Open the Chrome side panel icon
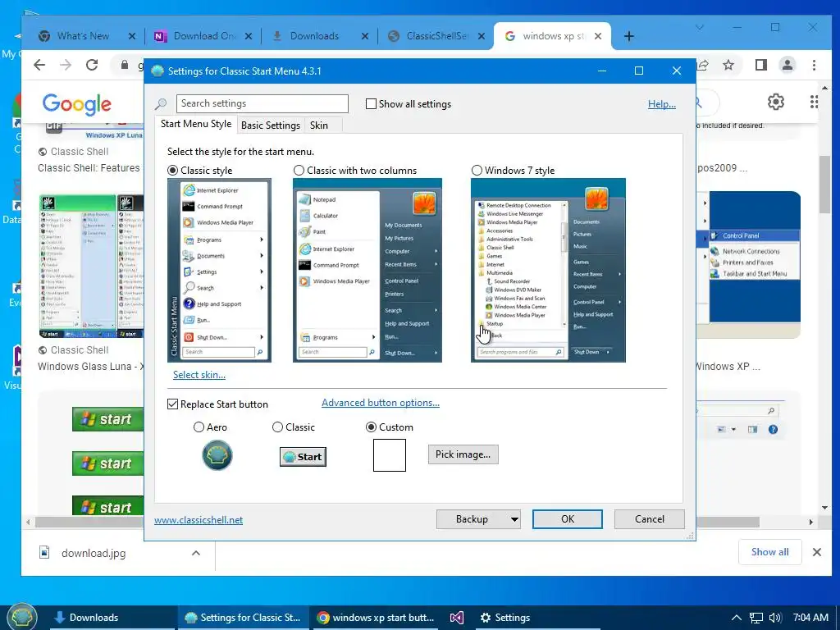 point(760,65)
